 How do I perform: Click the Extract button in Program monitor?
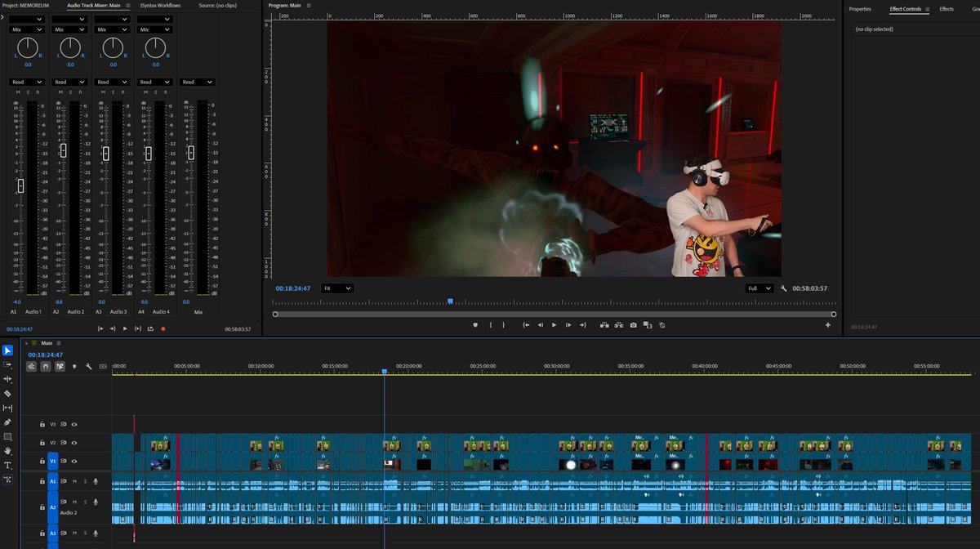pyautogui.click(x=619, y=325)
